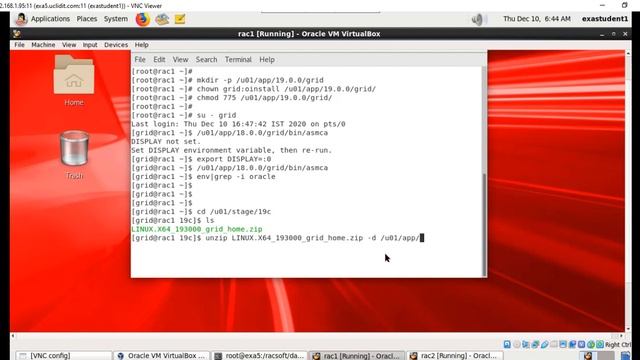Screen dimensions: 640x360
Task: Click the mouse integration status icon
Action: [x=591, y=344]
